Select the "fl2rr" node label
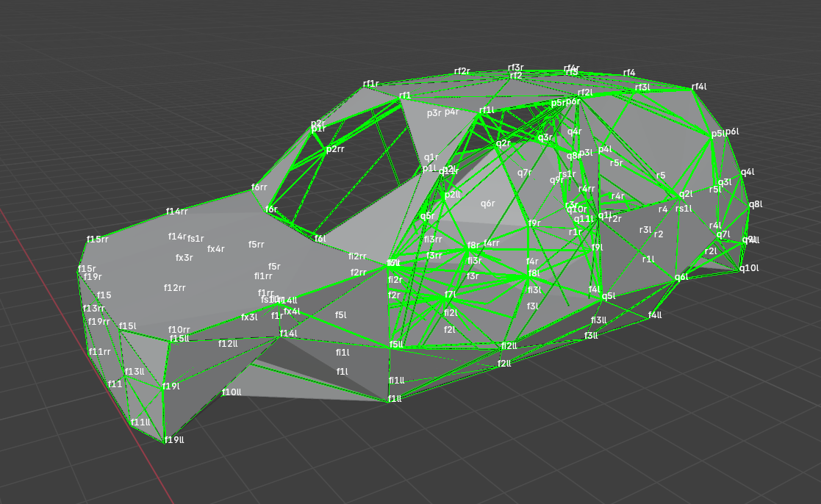821x504 pixels. pyautogui.click(x=358, y=256)
